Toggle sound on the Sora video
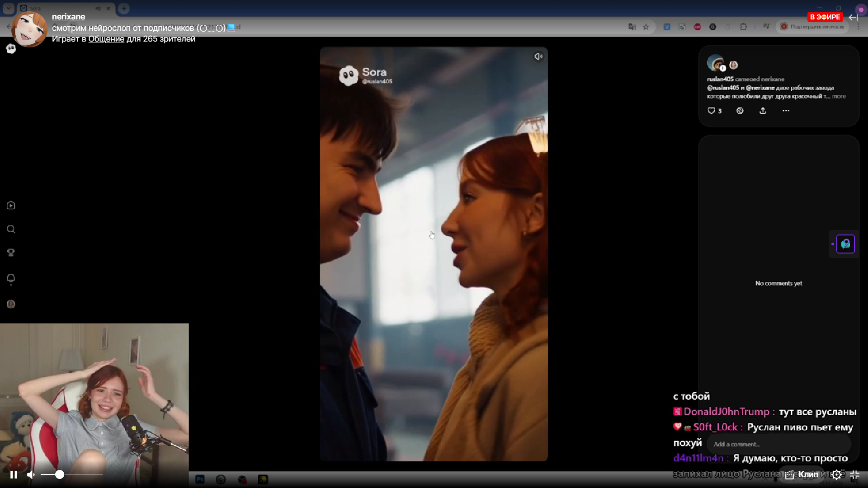 point(538,56)
